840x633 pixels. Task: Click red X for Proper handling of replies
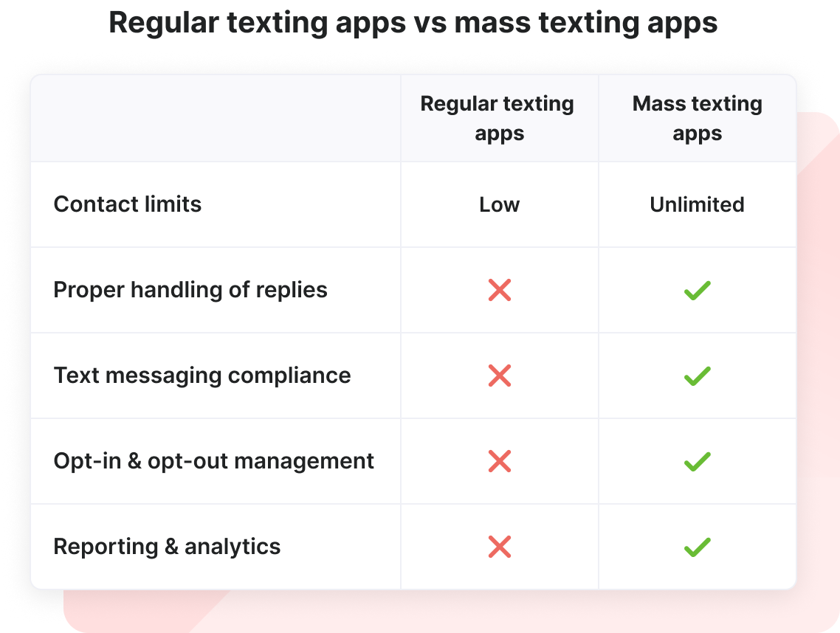pyautogui.click(x=500, y=290)
